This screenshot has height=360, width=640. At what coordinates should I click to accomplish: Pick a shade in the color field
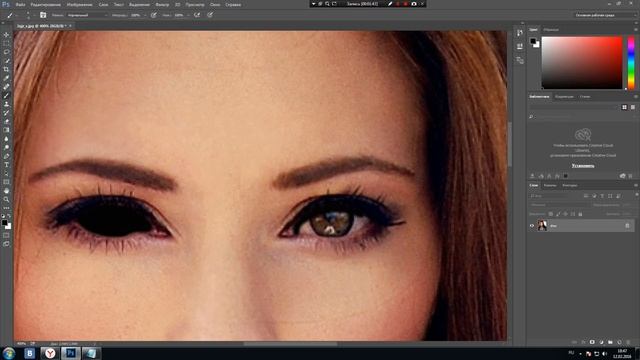(582, 62)
